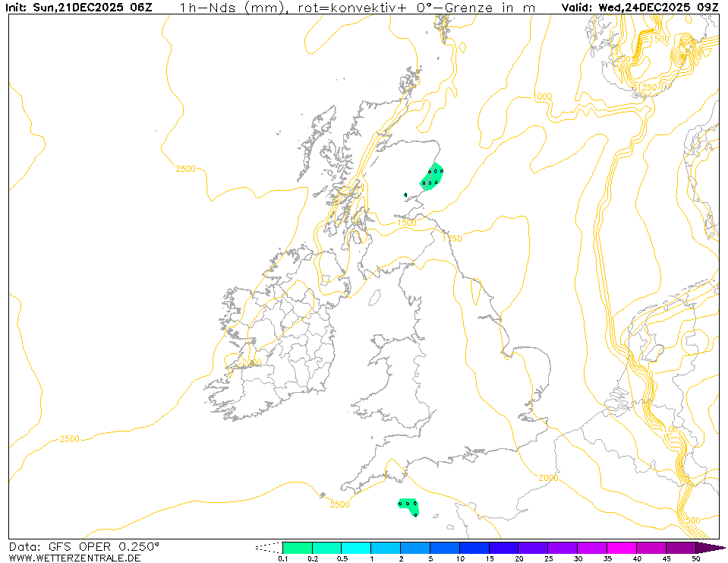Click the 2500 contour label southwest of Cornwall
Screen dimensions: 728x563
pyautogui.click(x=339, y=504)
